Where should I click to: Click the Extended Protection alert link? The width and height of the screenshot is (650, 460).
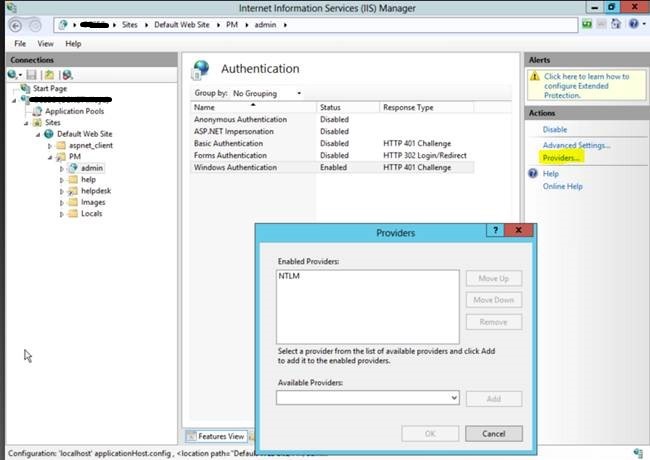pos(586,86)
